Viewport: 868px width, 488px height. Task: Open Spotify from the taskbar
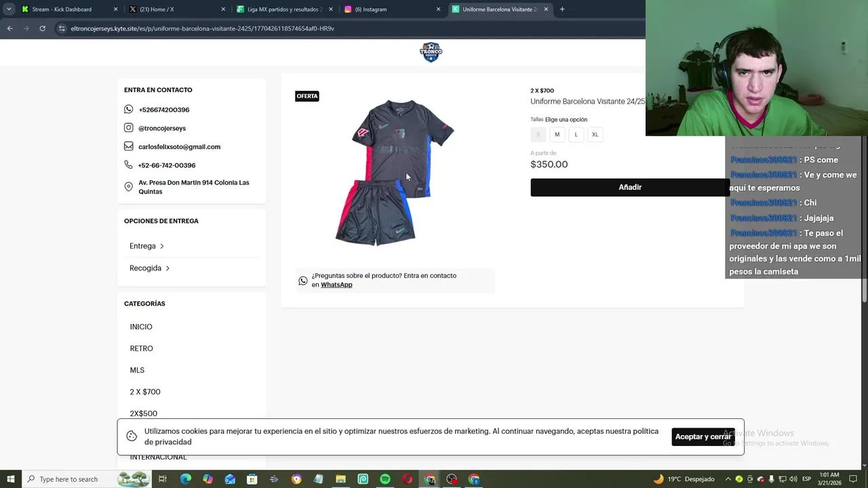coord(385,479)
